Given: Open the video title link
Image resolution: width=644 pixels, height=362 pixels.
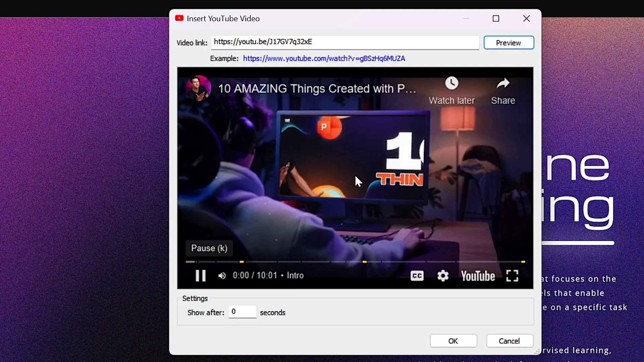Looking at the screenshot, I should pyautogui.click(x=317, y=88).
